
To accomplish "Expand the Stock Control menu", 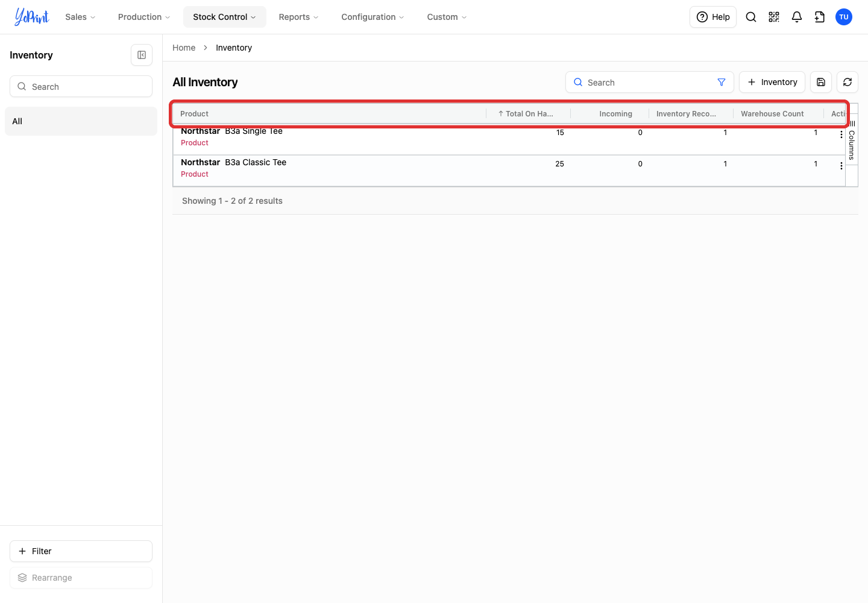I will [224, 17].
